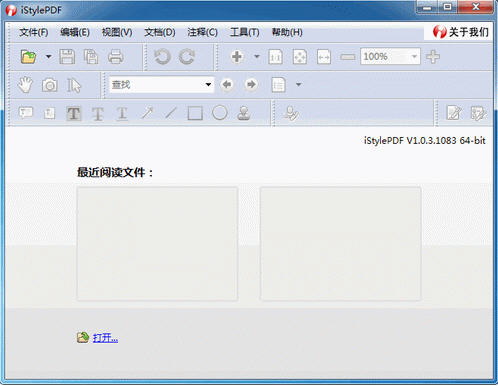Select the arrow annotation tool

tap(147, 113)
